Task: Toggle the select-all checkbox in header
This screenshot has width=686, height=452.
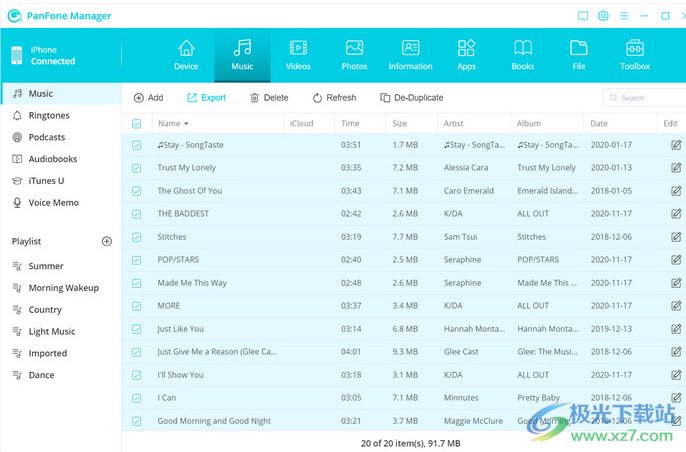Action: (x=136, y=124)
